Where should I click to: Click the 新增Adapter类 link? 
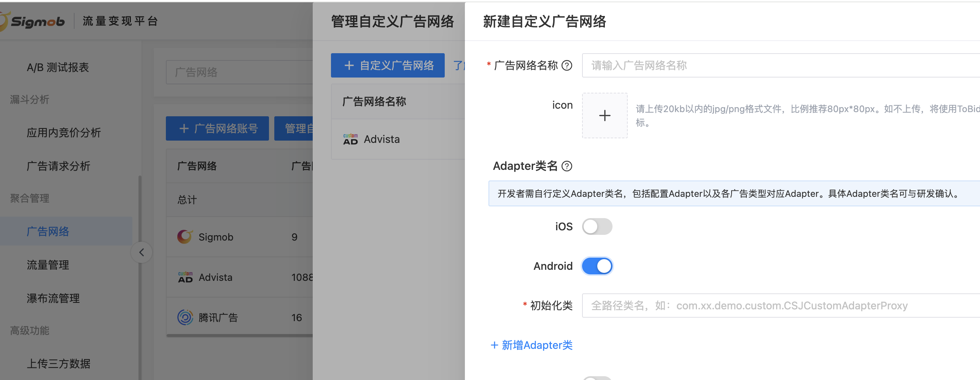(x=531, y=345)
